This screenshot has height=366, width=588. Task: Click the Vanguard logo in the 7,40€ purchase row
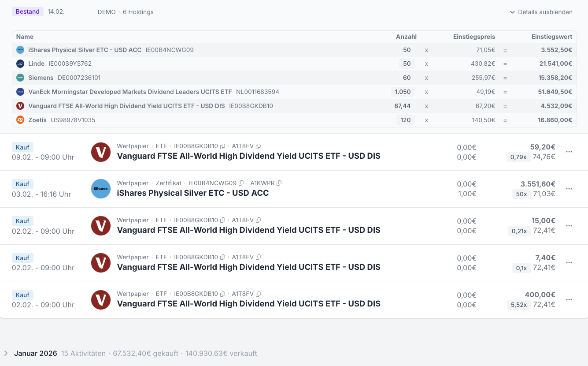click(101, 263)
